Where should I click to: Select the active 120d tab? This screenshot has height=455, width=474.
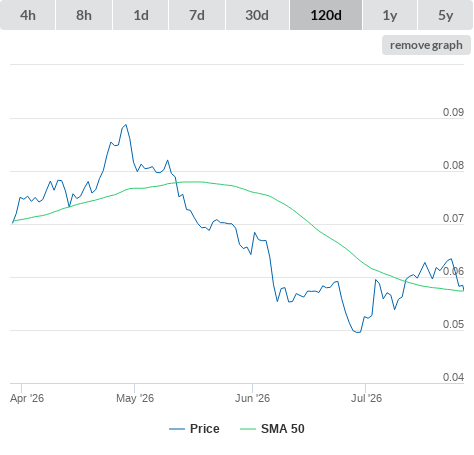326,15
